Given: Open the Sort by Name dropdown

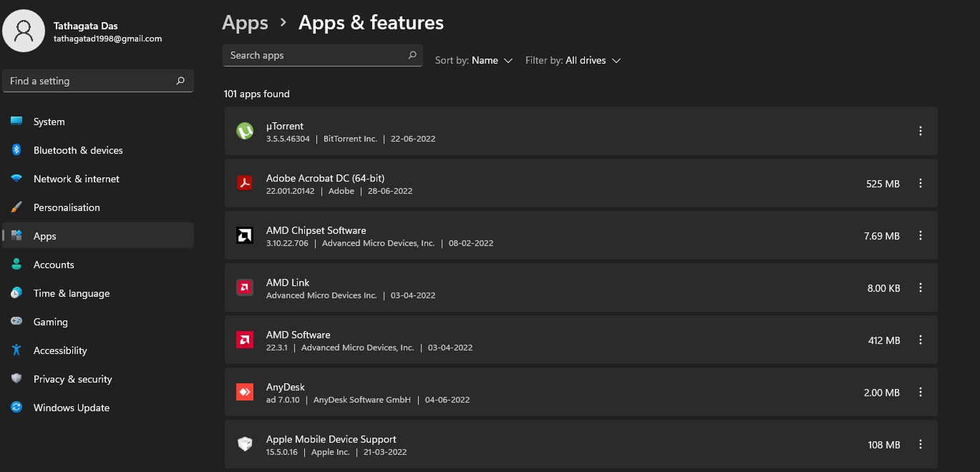Looking at the screenshot, I should (474, 61).
